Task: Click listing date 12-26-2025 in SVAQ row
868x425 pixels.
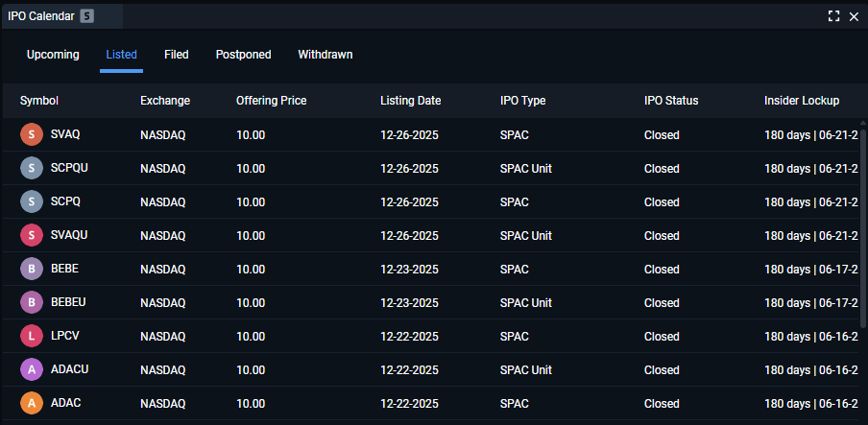Action: point(410,135)
